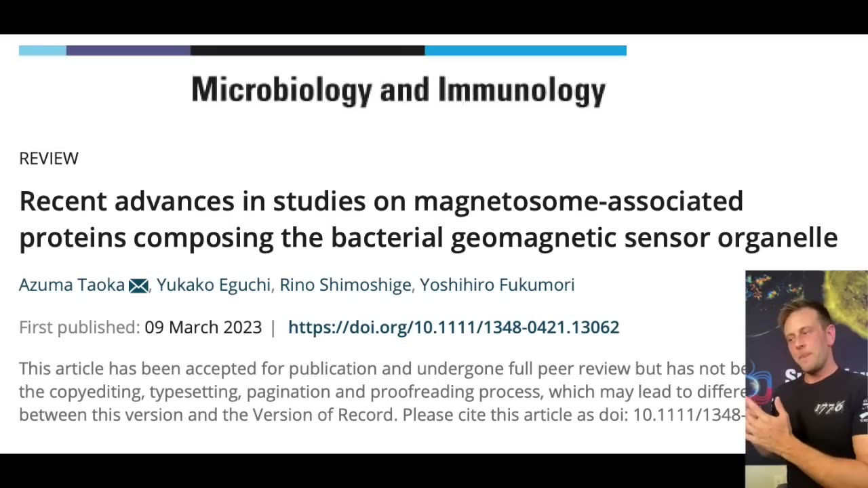Click the purple header bar segment
Image resolution: width=868 pixels, height=488 pixels.
coord(128,51)
